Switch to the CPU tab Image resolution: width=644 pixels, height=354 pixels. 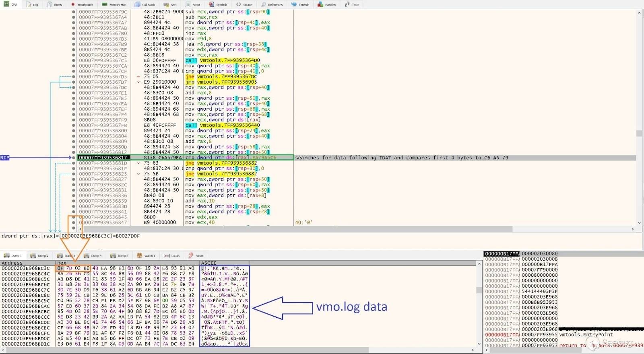[10, 4]
